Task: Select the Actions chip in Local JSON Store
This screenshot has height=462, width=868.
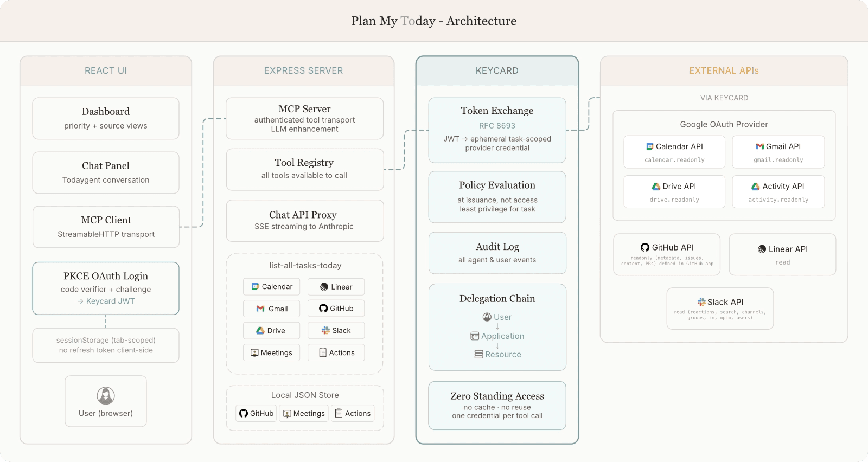Action: [x=353, y=414]
